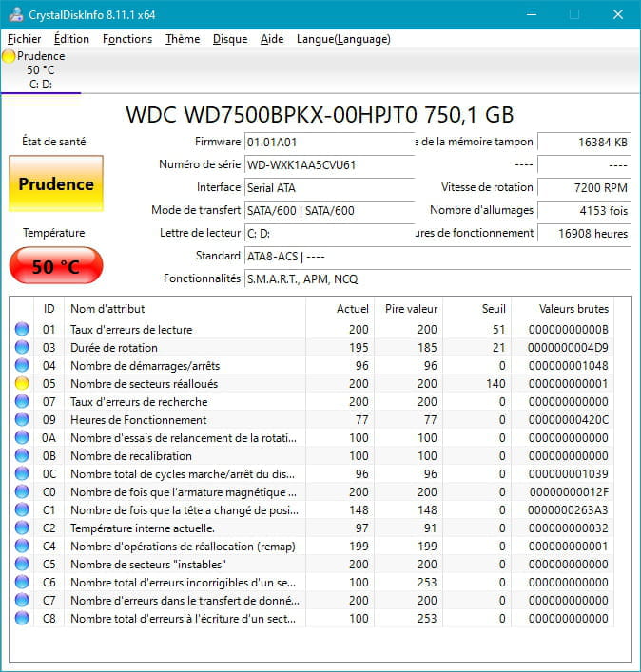
Task: Click raw value 0000000263A3
Action: tap(568, 510)
